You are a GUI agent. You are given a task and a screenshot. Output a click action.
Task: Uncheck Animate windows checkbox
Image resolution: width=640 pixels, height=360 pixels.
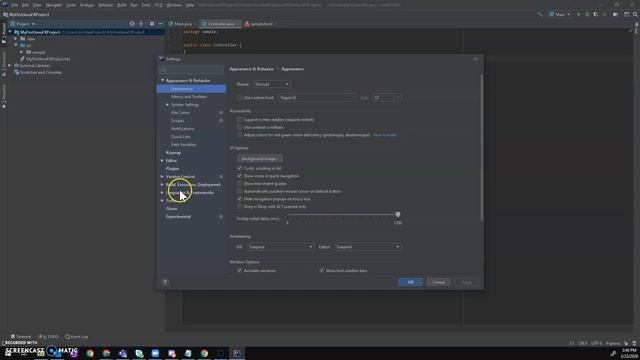240,270
